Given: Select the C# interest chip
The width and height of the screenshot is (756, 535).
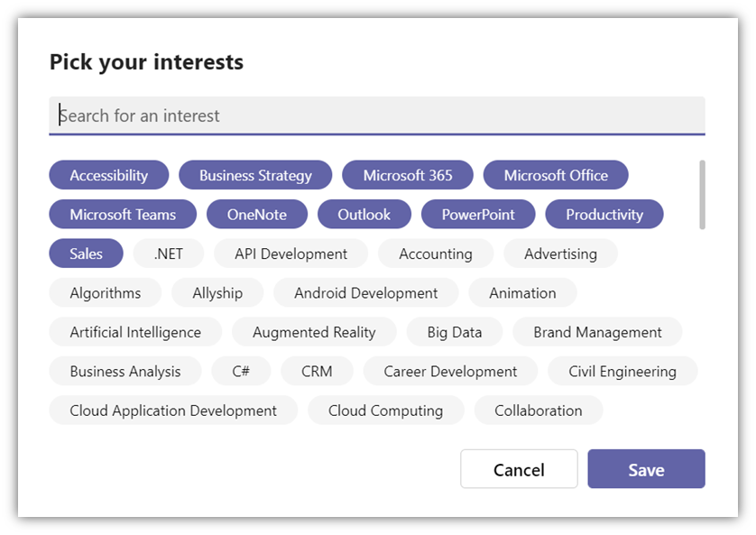Looking at the screenshot, I should (x=241, y=371).
